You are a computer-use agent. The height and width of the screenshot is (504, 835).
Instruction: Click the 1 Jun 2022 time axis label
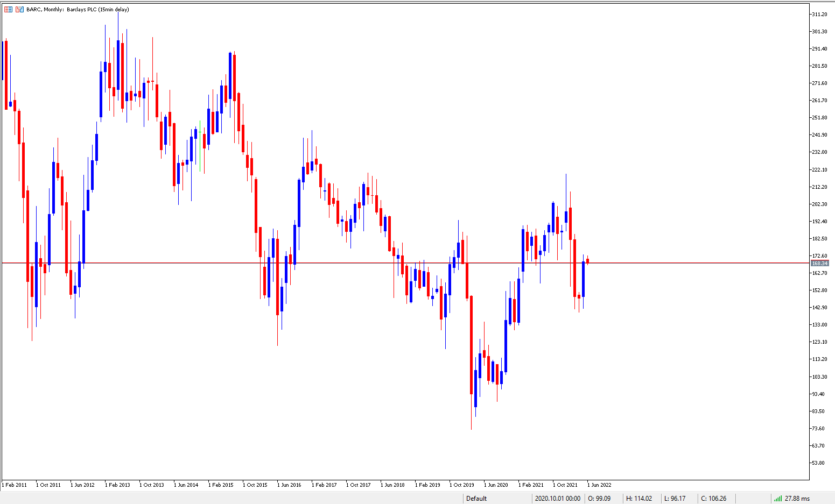click(x=599, y=485)
